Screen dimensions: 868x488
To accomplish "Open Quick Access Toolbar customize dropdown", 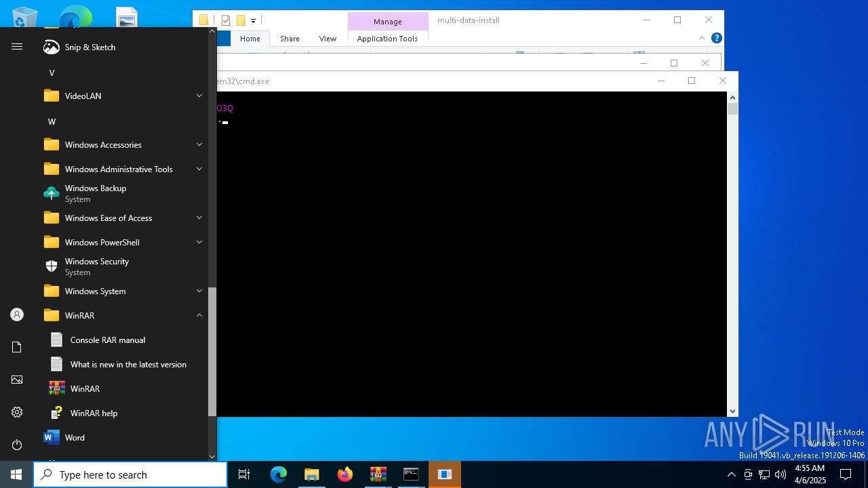I will (253, 21).
